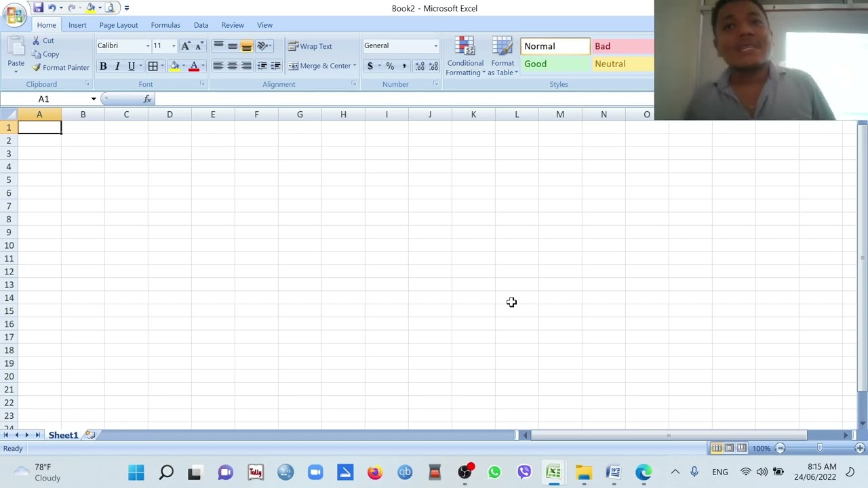Center text horizontally
The image size is (868, 488).
tap(233, 66)
